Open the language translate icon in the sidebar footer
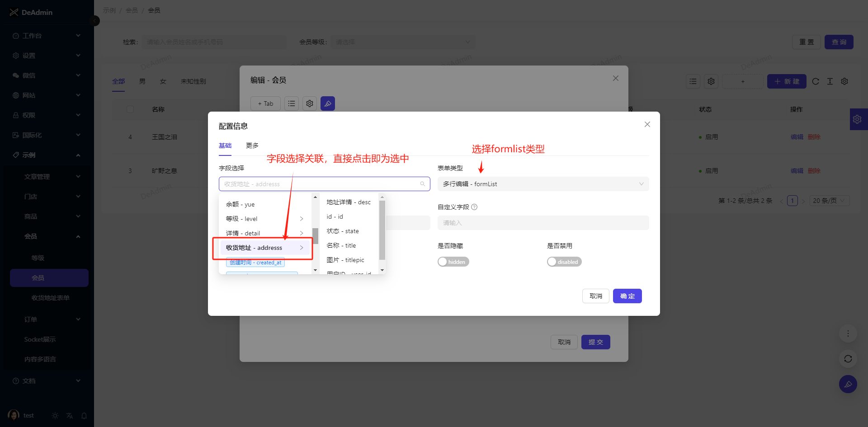The height and width of the screenshot is (427, 868). click(70, 416)
